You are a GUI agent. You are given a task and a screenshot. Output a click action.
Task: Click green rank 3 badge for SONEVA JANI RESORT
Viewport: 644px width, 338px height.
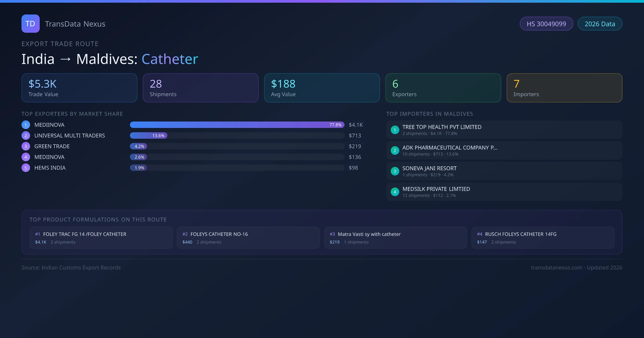395,171
